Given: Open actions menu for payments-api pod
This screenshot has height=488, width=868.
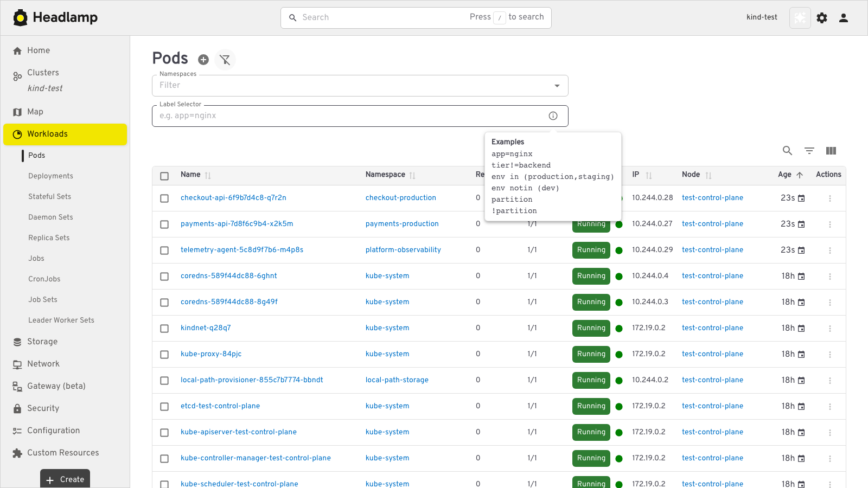Looking at the screenshot, I should [x=830, y=224].
